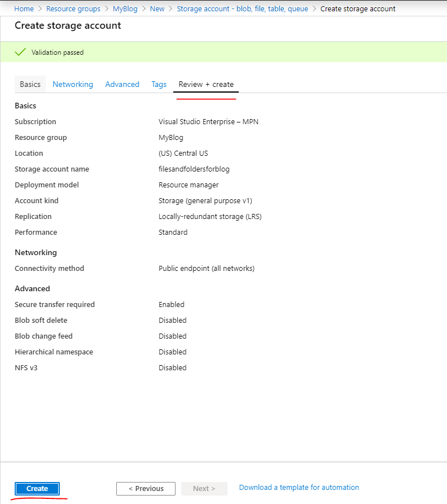The image size is (447, 504).
Task: Switch to the Networking tab
Action: point(73,84)
